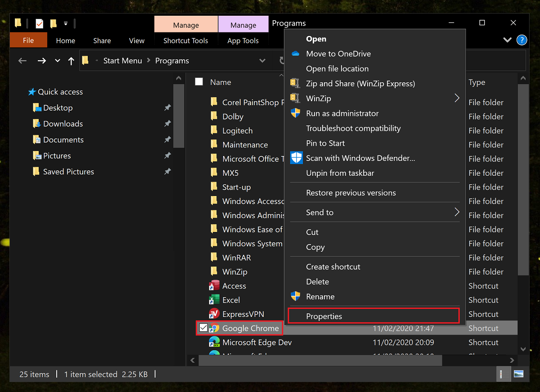Click the Microsoft Edge Dev icon
540x392 pixels.
(215, 343)
